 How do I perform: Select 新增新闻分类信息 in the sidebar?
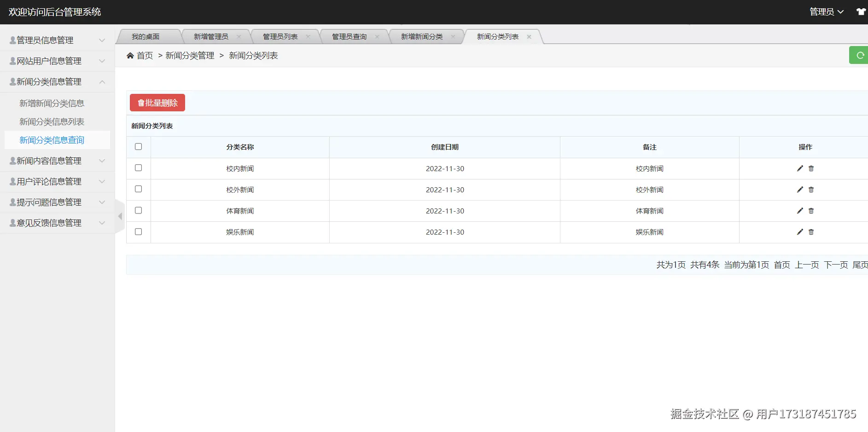coord(52,103)
